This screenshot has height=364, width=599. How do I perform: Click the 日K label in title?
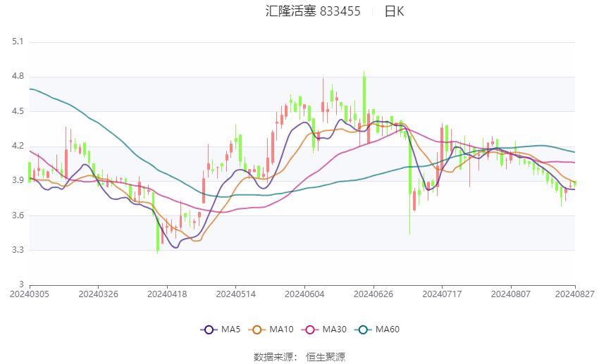tap(394, 11)
